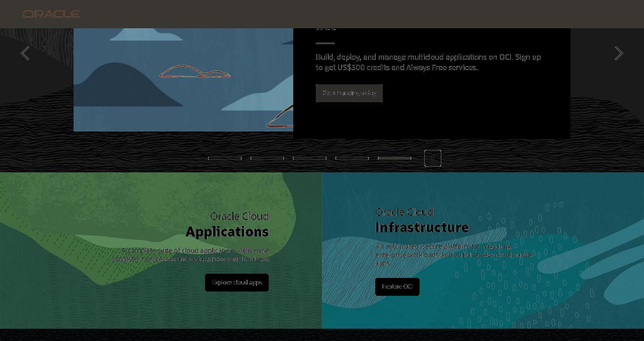Jump to second carousel slide indicator

pos(267,158)
